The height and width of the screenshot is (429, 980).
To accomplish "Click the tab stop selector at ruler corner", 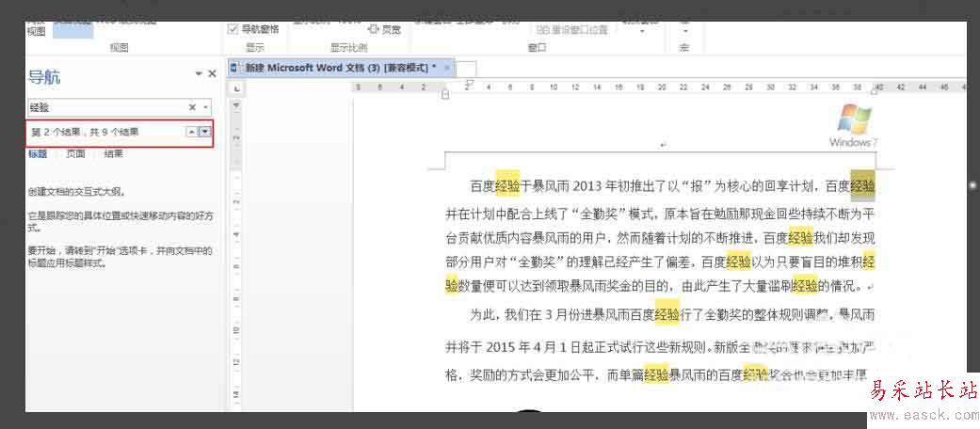I will pos(237,87).
